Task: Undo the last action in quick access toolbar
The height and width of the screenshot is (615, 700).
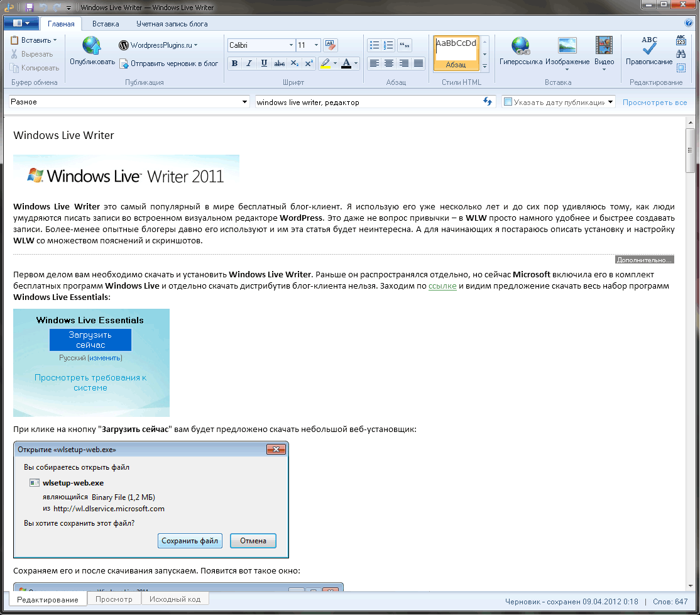Action: (x=43, y=7)
